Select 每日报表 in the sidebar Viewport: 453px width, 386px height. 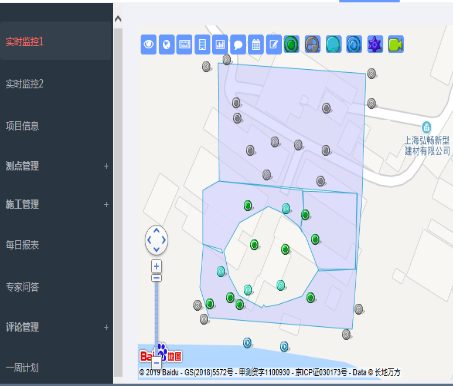point(22,245)
